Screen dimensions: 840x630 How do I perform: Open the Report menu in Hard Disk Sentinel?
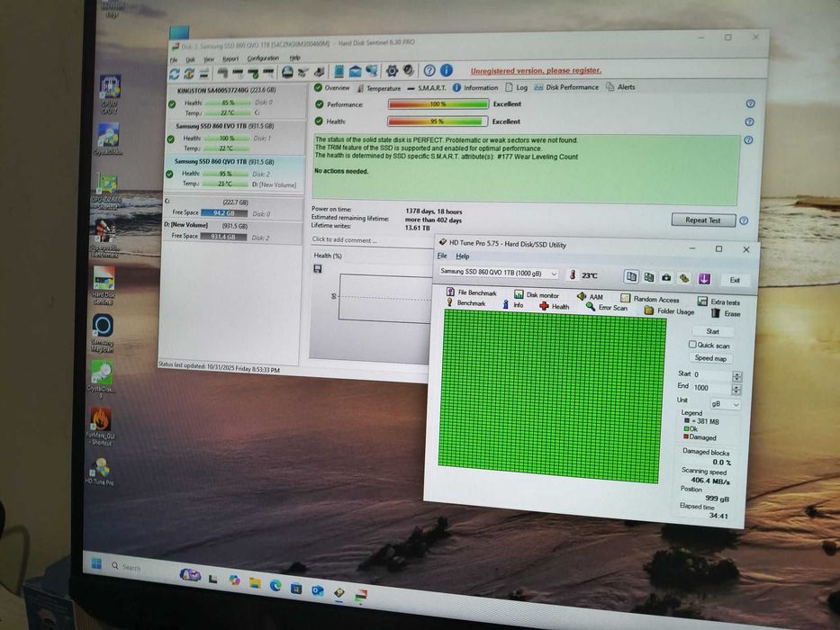pos(230,58)
